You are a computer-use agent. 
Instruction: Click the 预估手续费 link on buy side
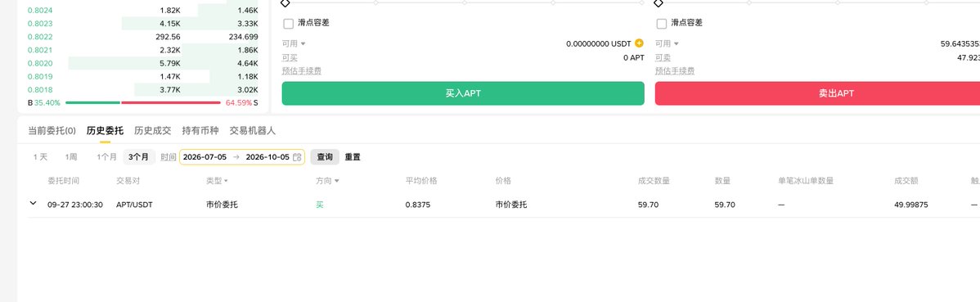click(x=301, y=71)
